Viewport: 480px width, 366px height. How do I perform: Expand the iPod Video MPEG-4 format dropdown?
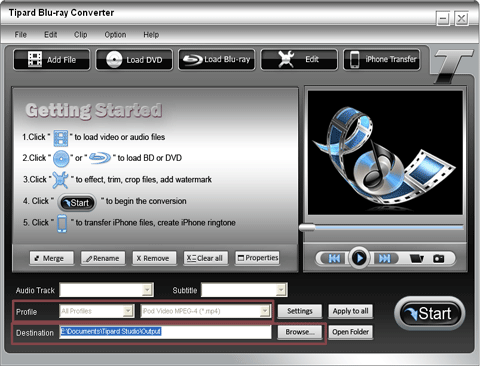265,311
